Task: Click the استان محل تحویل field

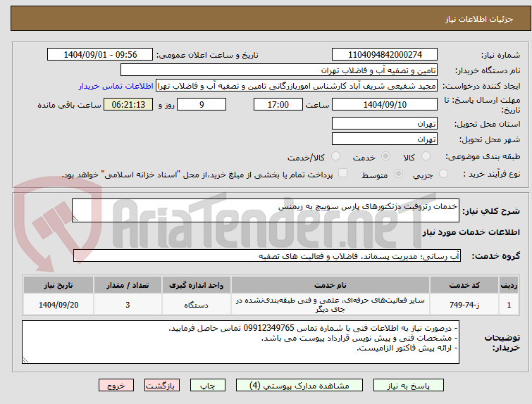Action: (385, 124)
